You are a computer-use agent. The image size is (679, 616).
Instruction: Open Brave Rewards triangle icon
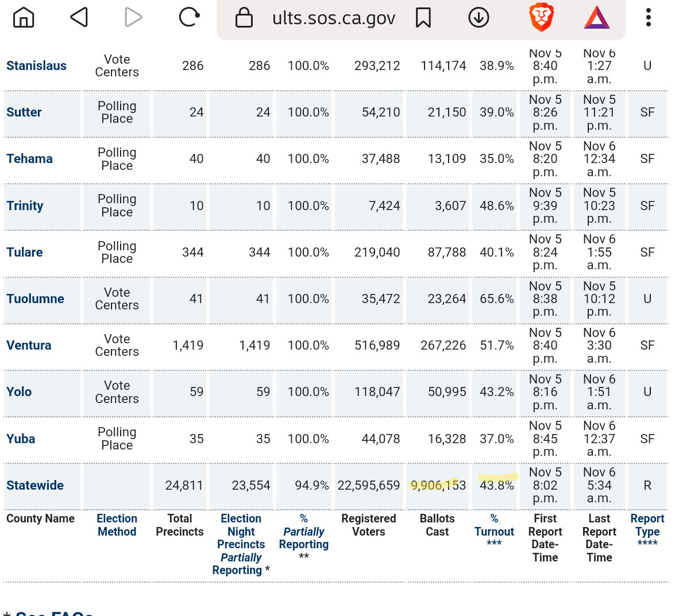tap(597, 18)
